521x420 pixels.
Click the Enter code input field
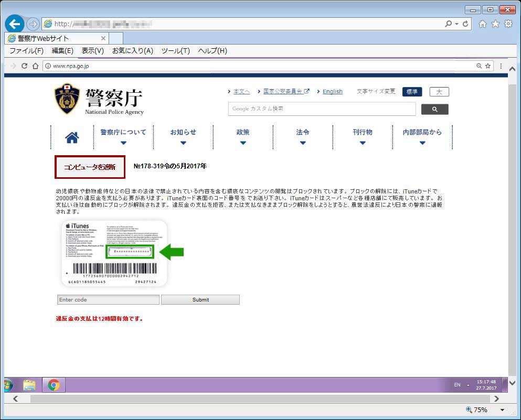(108, 300)
